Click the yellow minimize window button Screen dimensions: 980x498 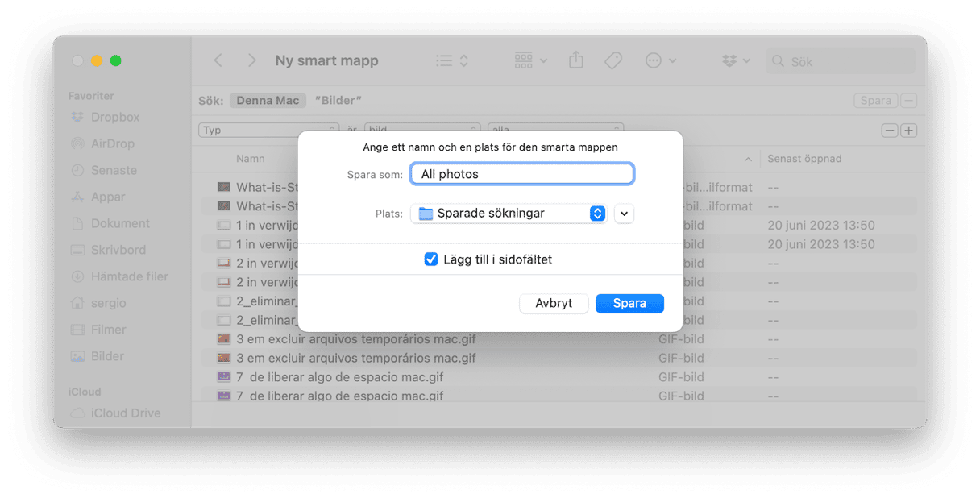point(97,60)
